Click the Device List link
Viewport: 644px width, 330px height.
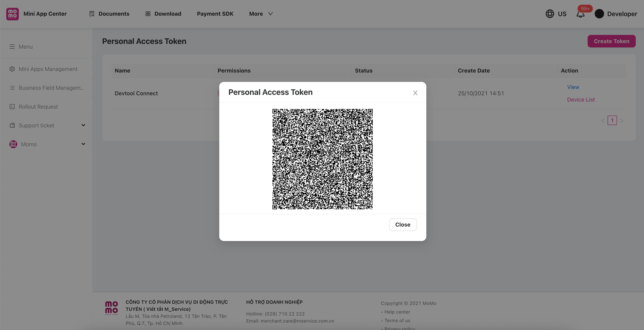pyautogui.click(x=581, y=100)
